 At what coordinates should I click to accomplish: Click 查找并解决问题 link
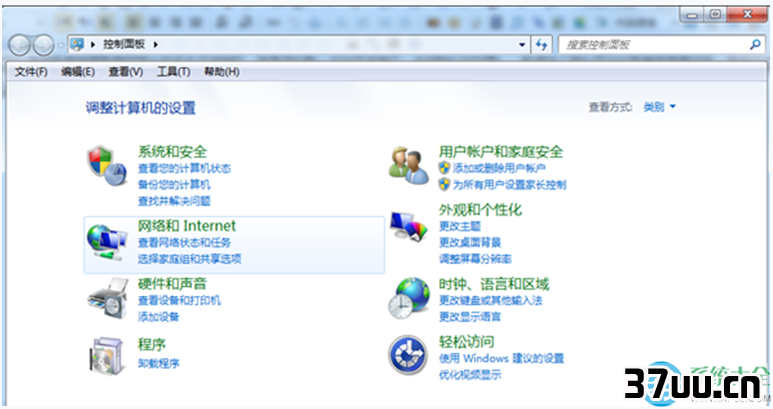pyautogui.click(x=174, y=201)
